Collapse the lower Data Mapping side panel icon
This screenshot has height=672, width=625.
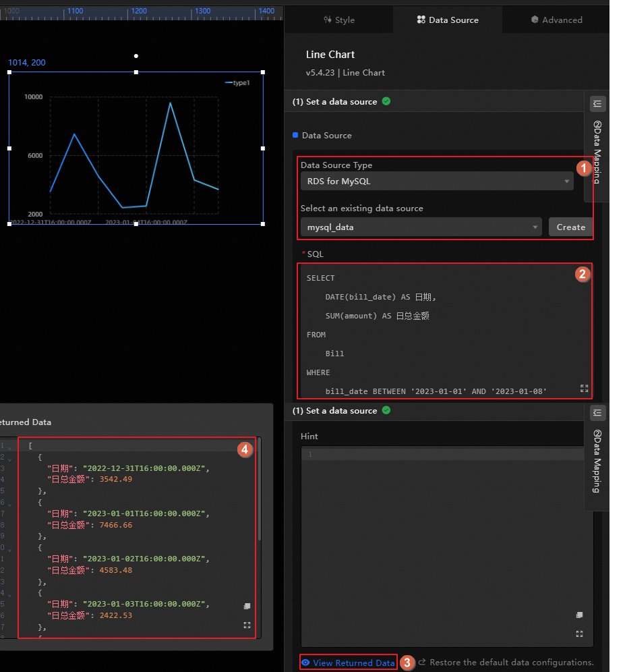pyautogui.click(x=597, y=413)
